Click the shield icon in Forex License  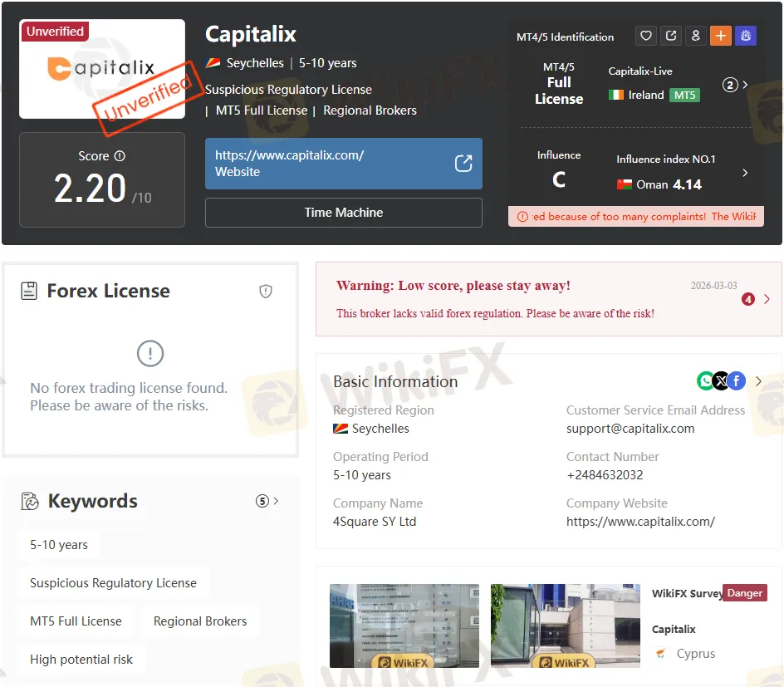click(x=266, y=291)
